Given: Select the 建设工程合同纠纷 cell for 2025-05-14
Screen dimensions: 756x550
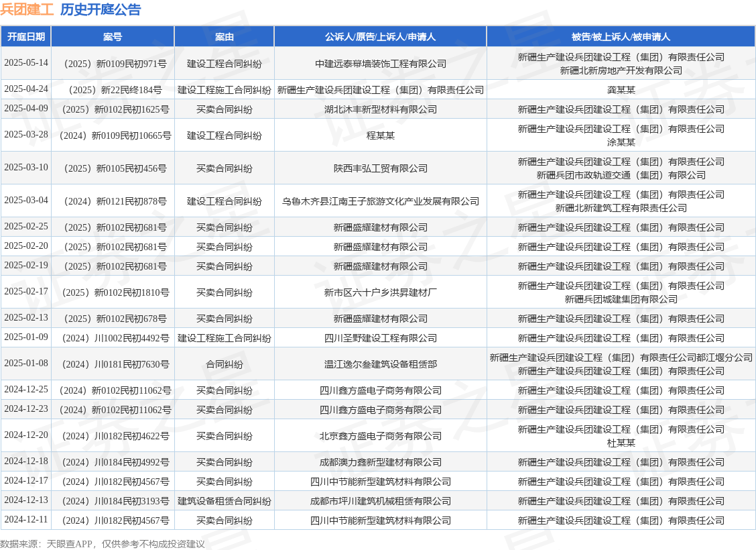Looking at the screenshot, I should [x=224, y=64].
